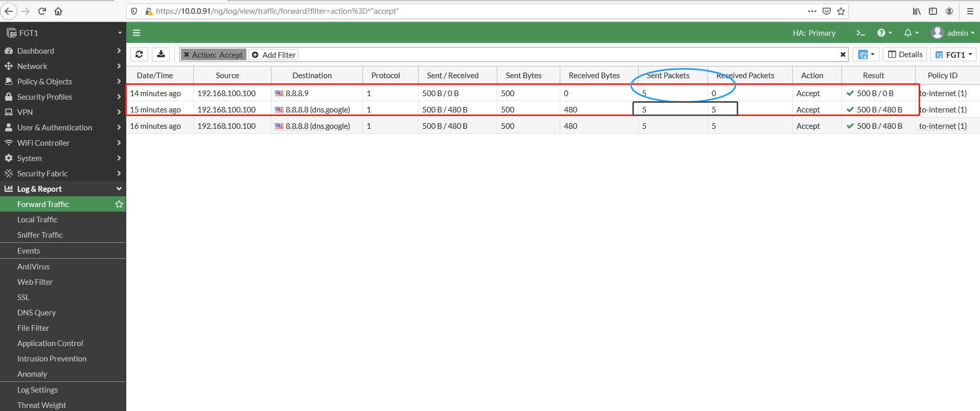Remove the Action: Accept filter
The image size is (980, 411).
[187, 55]
